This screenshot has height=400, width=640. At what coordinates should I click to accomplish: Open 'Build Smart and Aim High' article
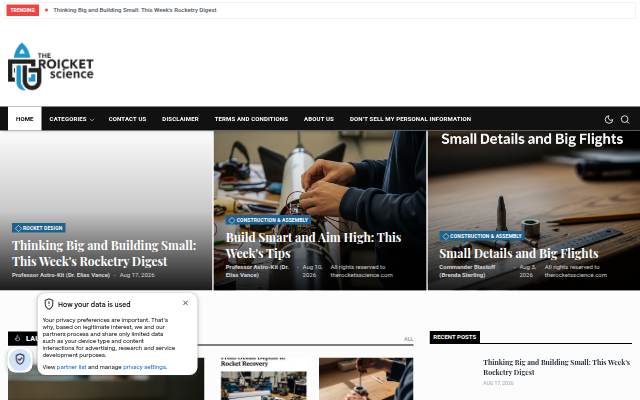tap(313, 245)
